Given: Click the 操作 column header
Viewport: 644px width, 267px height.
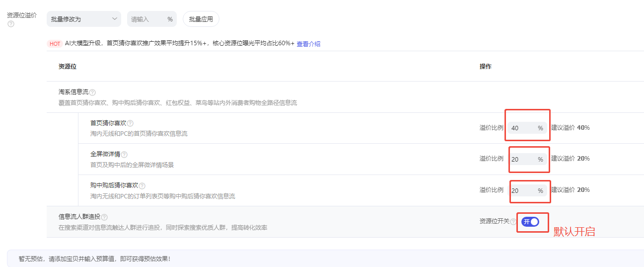Looking at the screenshot, I should coord(485,67).
